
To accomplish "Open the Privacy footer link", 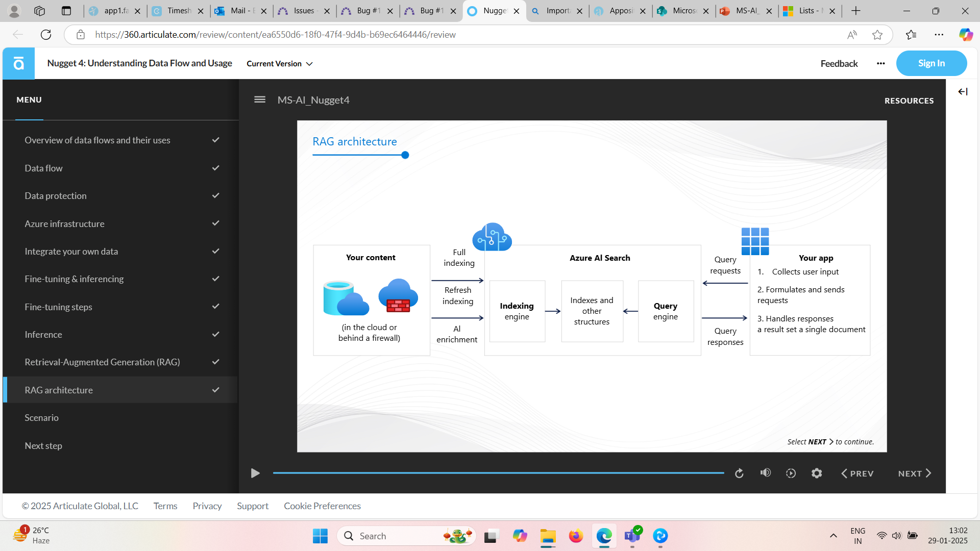I will (x=207, y=506).
